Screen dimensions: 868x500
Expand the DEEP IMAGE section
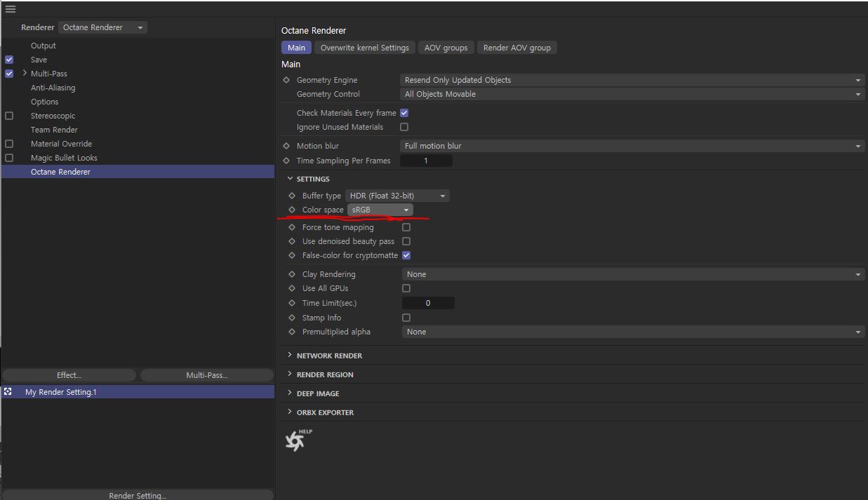pos(290,393)
